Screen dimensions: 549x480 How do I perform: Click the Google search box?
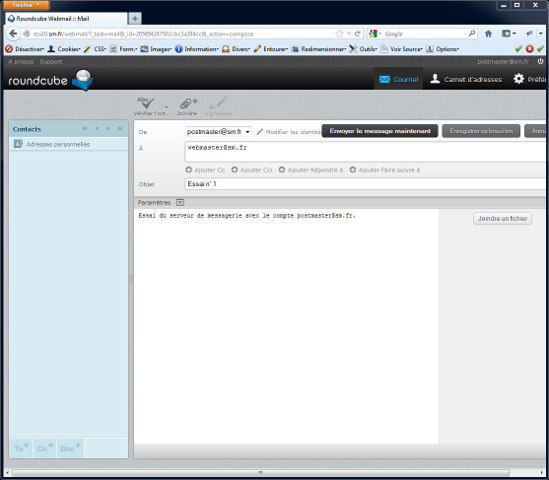click(x=425, y=34)
